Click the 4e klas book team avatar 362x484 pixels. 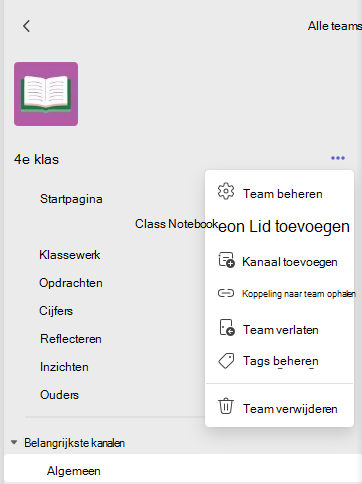click(46, 94)
